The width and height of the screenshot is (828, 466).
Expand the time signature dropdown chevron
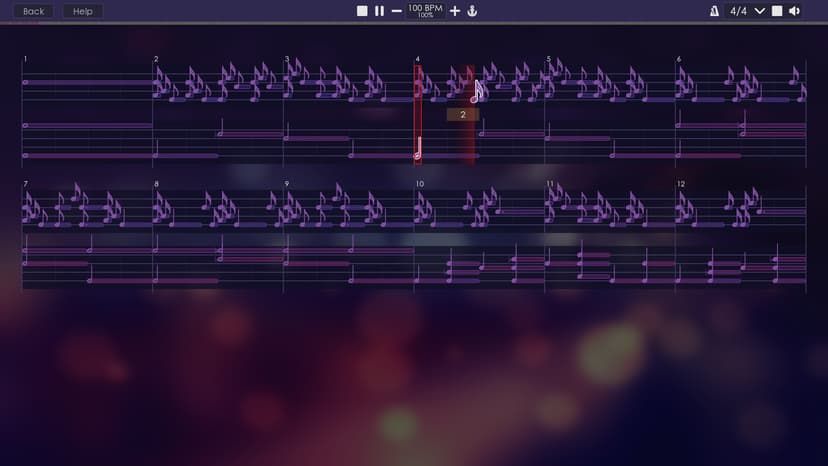759,11
